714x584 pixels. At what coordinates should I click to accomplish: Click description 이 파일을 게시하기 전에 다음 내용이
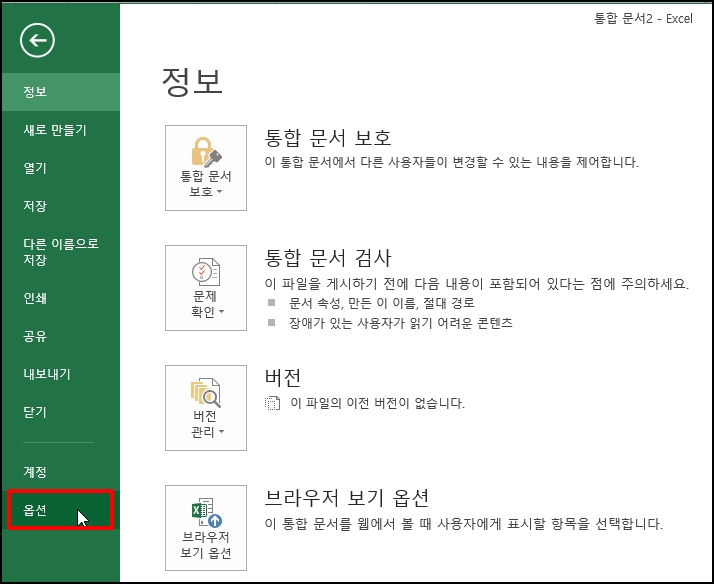pyautogui.click(x=477, y=284)
